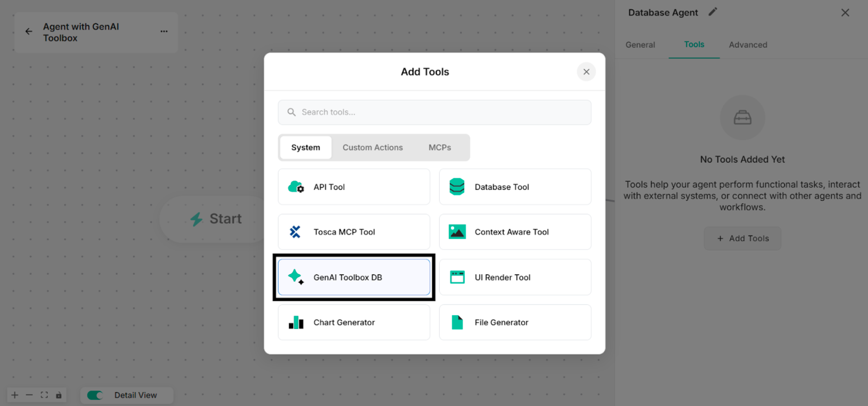
Task: Switch to the System tab
Action: click(306, 148)
